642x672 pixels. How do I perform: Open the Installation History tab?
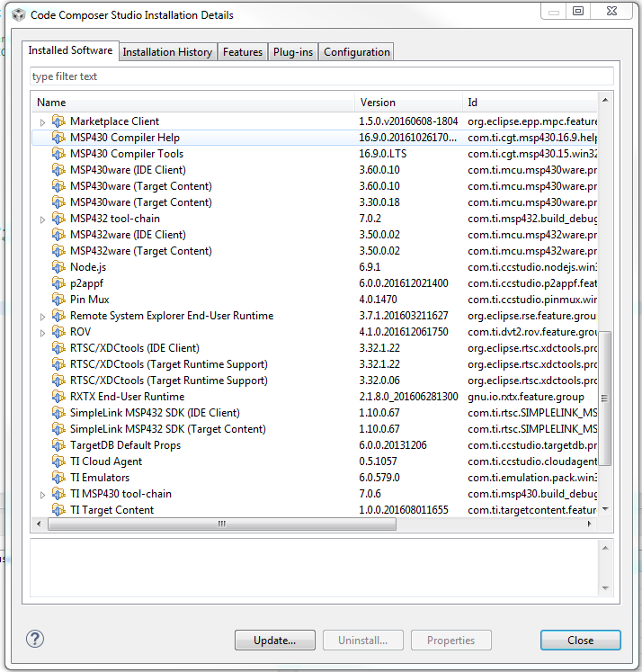tap(167, 52)
